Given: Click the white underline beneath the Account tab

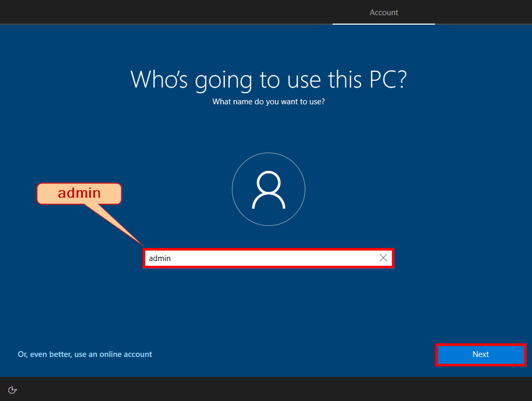Looking at the screenshot, I should (384, 24).
